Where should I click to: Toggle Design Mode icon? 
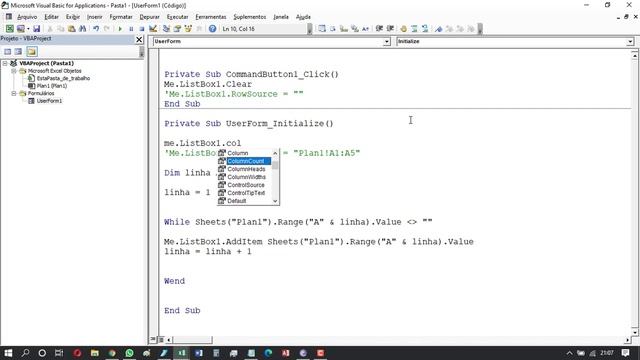click(x=153, y=29)
